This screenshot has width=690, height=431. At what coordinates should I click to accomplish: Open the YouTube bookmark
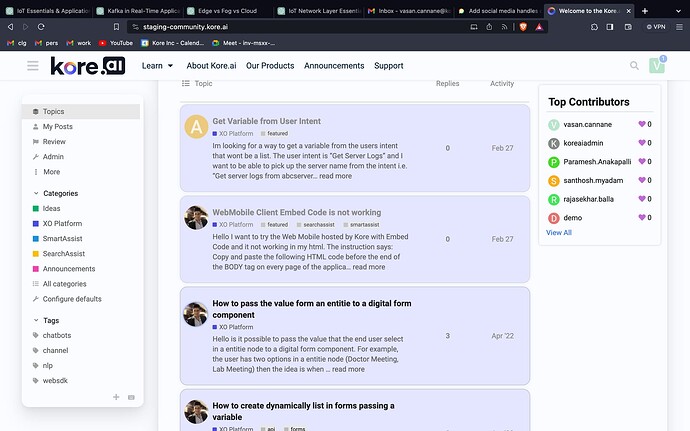click(x=116, y=43)
